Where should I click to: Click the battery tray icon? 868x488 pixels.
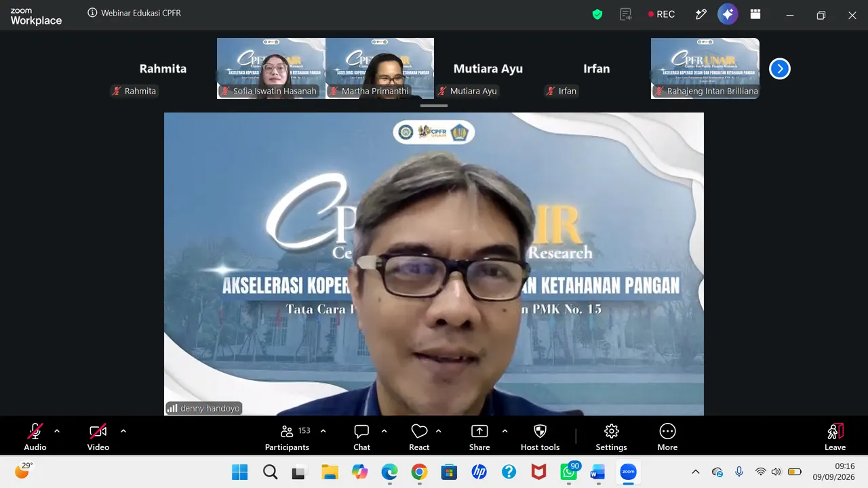[x=794, y=472]
